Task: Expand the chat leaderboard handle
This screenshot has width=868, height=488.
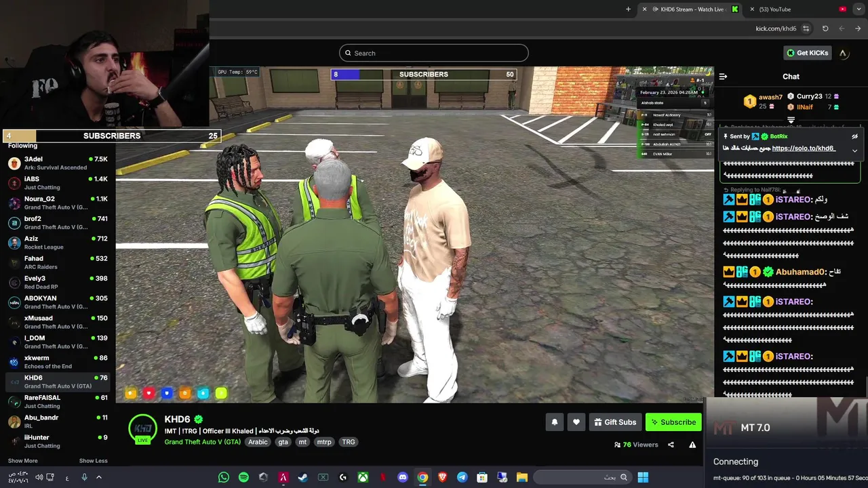Action: pos(791,120)
